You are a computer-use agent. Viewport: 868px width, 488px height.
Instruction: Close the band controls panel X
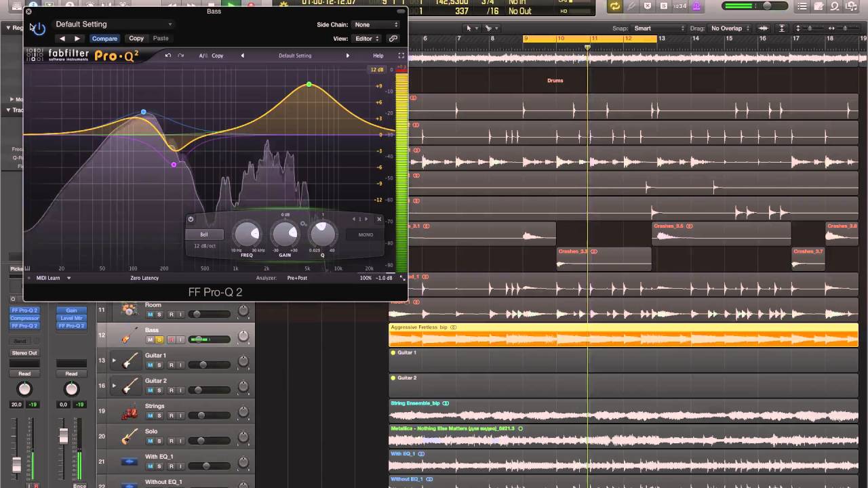click(x=379, y=219)
